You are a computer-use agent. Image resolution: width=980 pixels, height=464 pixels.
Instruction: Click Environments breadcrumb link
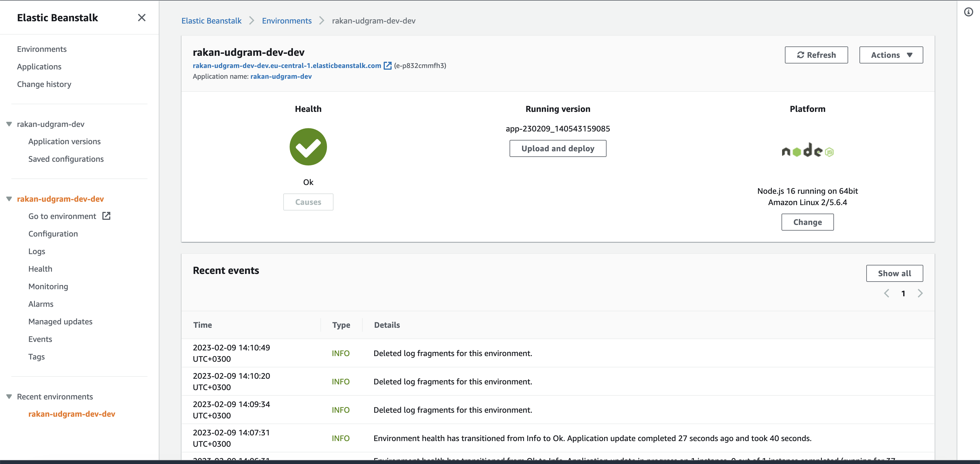(x=286, y=21)
